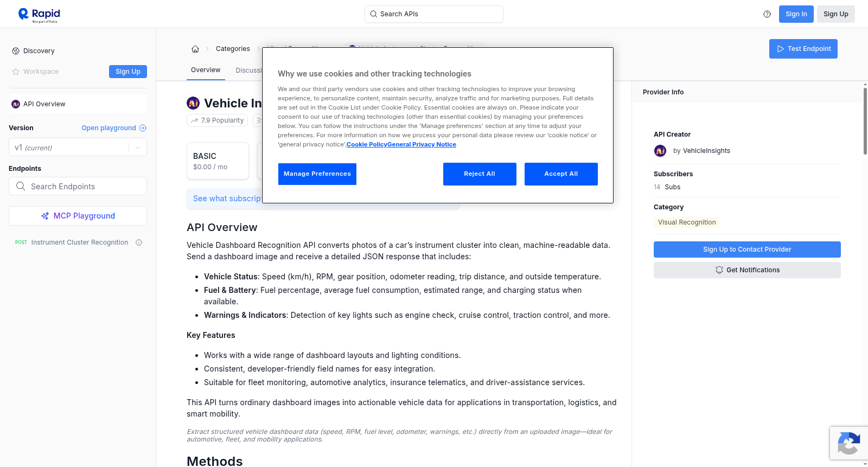Click the home breadcrumb icon

[x=195, y=49]
